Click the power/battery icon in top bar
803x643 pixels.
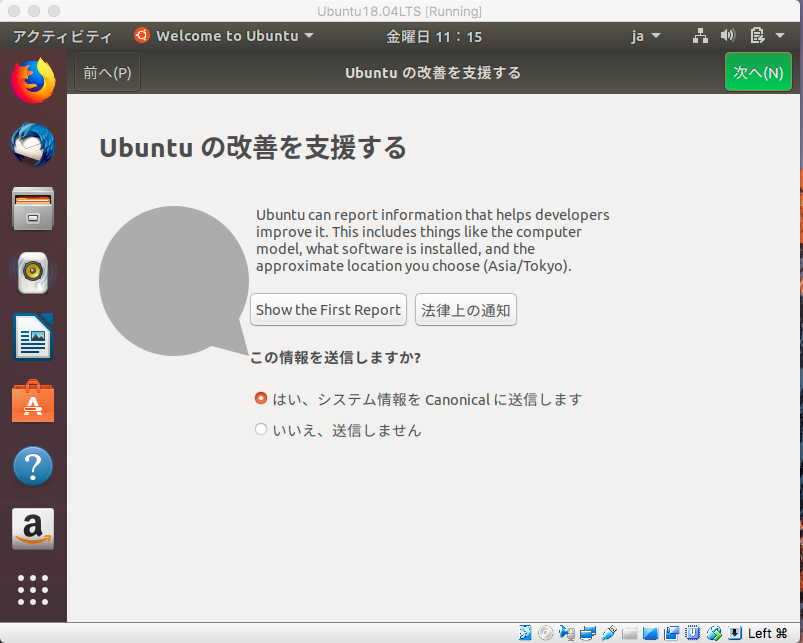pos(757,36)
